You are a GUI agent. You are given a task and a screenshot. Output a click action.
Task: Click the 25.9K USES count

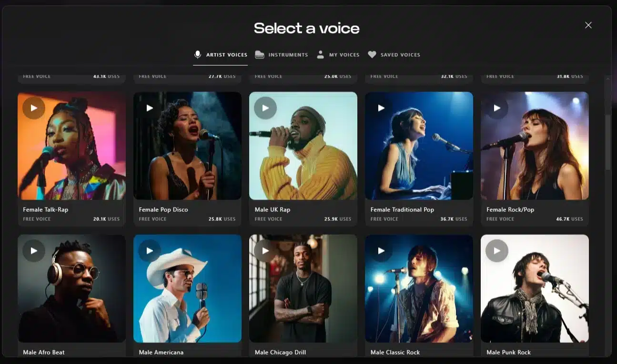click(x=338, y=219)
